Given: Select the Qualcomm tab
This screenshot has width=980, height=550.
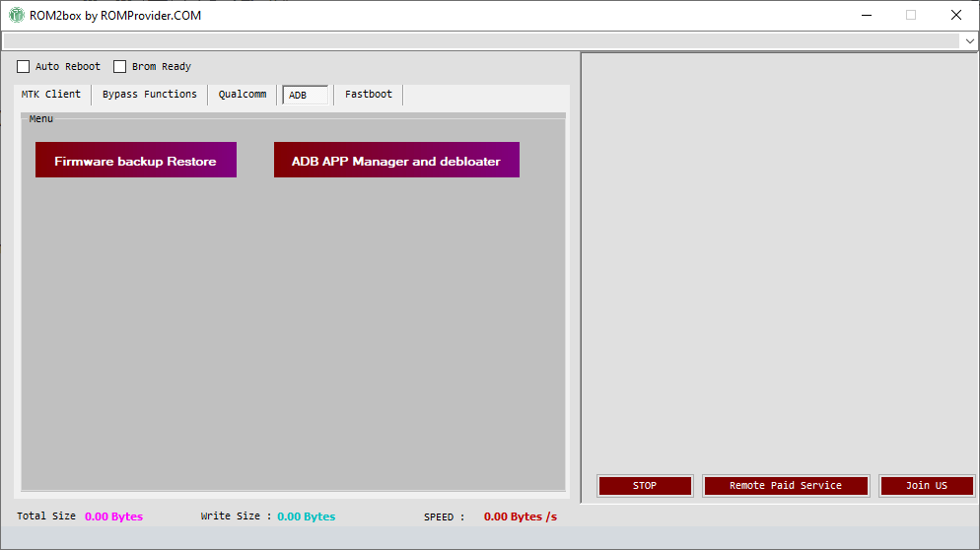Looking at the screenshot, I should tap(243, 95).
